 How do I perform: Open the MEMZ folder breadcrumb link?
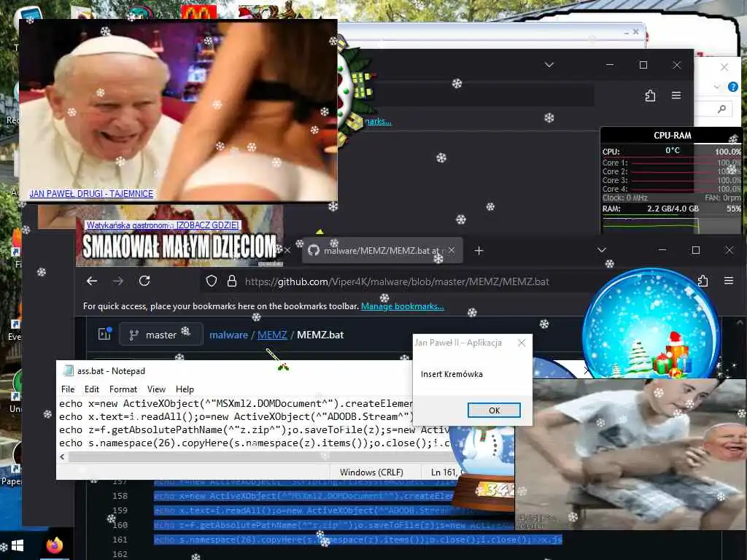(x=272, y=335)
